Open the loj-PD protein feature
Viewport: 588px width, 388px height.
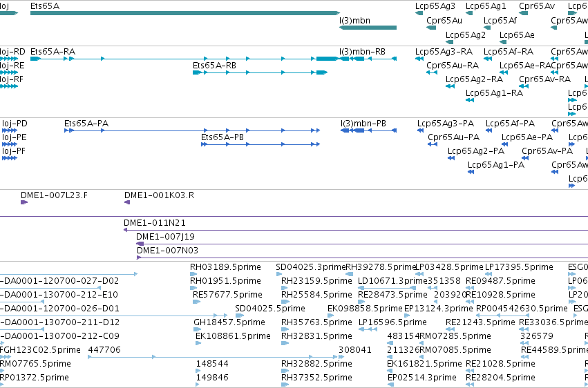pyautogui.click(x=10, y=130)
